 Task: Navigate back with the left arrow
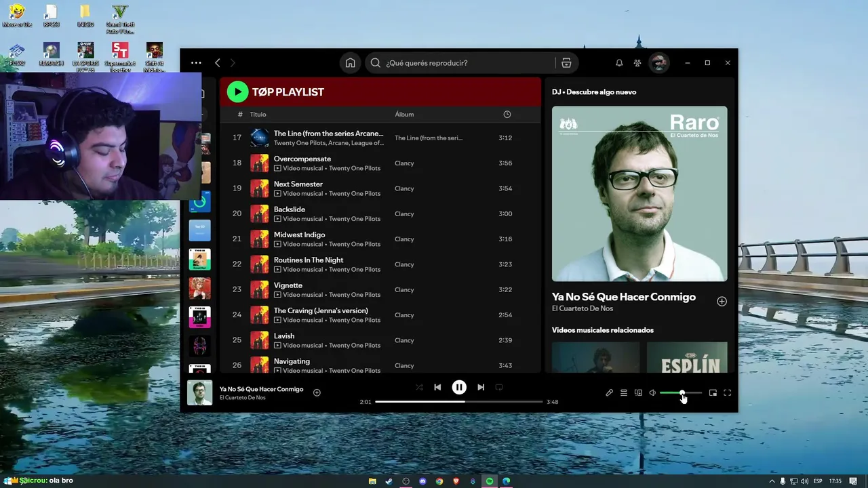click(218, 63)
